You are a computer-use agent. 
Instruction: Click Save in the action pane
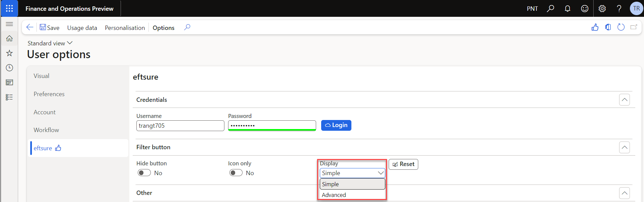(49, 28)
